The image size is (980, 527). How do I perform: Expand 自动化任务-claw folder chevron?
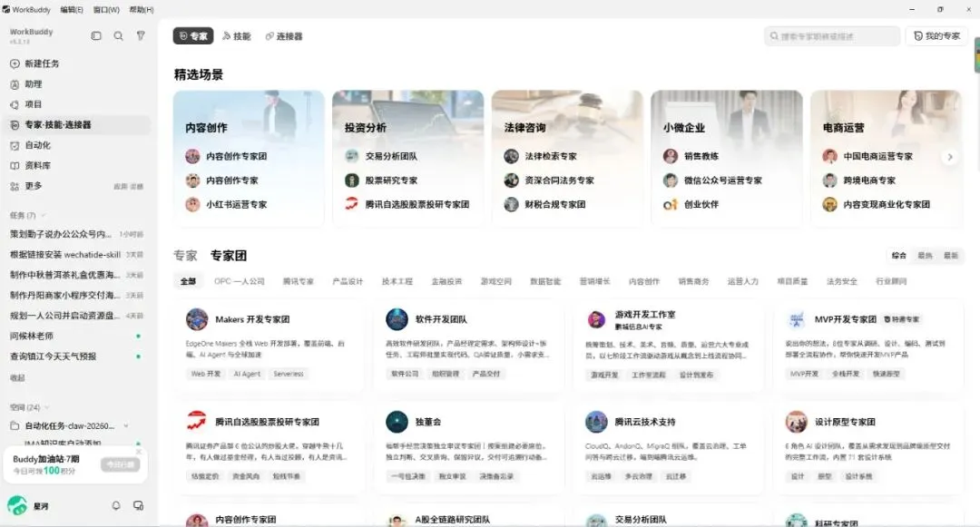coord(125,425)
